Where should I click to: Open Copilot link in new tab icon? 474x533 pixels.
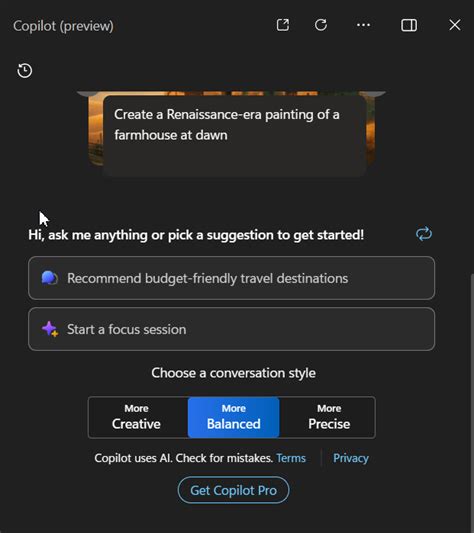(283, 25)
